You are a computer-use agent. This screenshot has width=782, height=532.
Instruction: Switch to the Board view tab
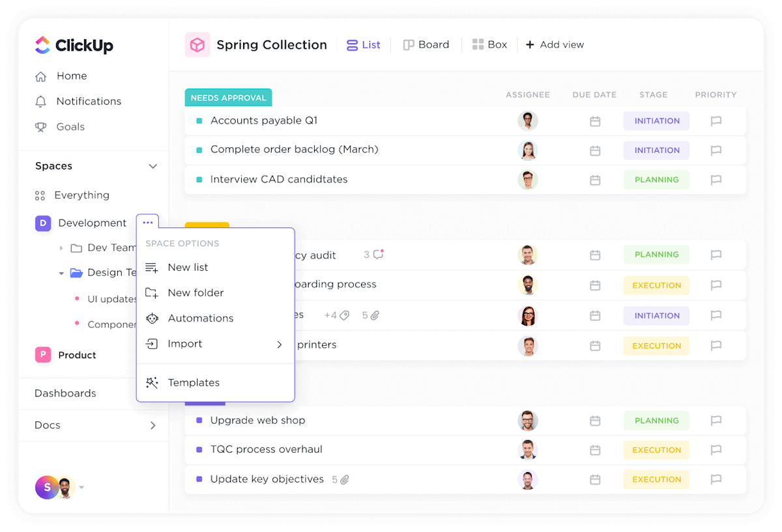[x=426, y=44]
